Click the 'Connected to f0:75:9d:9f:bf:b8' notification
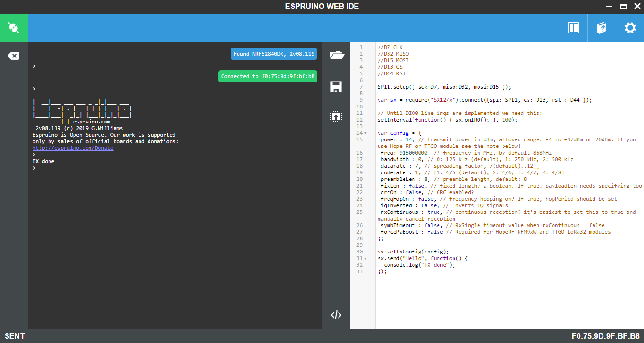Viewport: 644px width, 343px height. 268,76
